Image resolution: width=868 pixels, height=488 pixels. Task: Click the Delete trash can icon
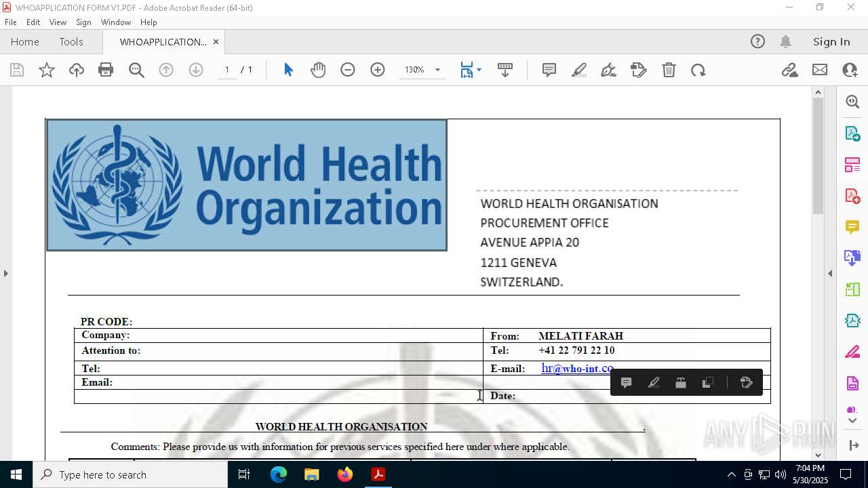pyautogui.click(x=669, y=70)
